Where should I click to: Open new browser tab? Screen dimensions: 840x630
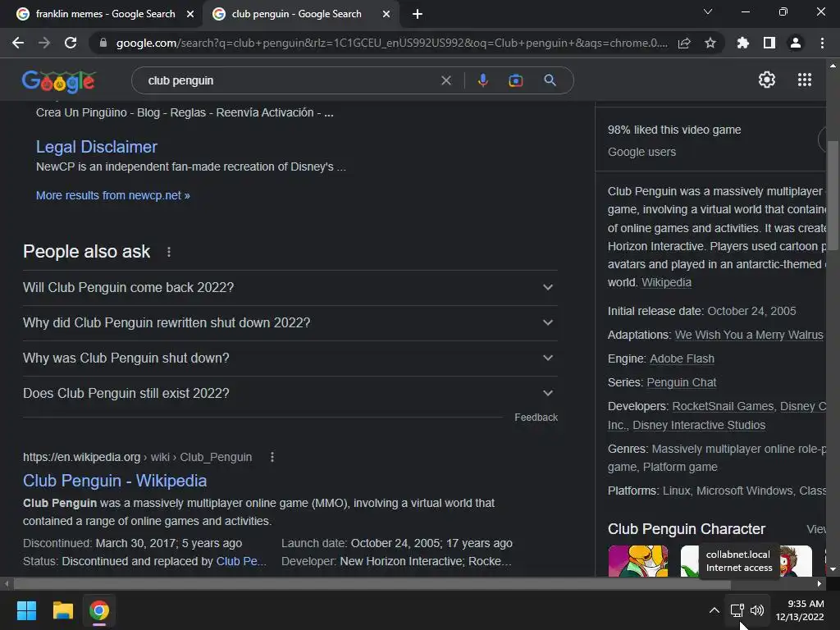tap(418, 14)
